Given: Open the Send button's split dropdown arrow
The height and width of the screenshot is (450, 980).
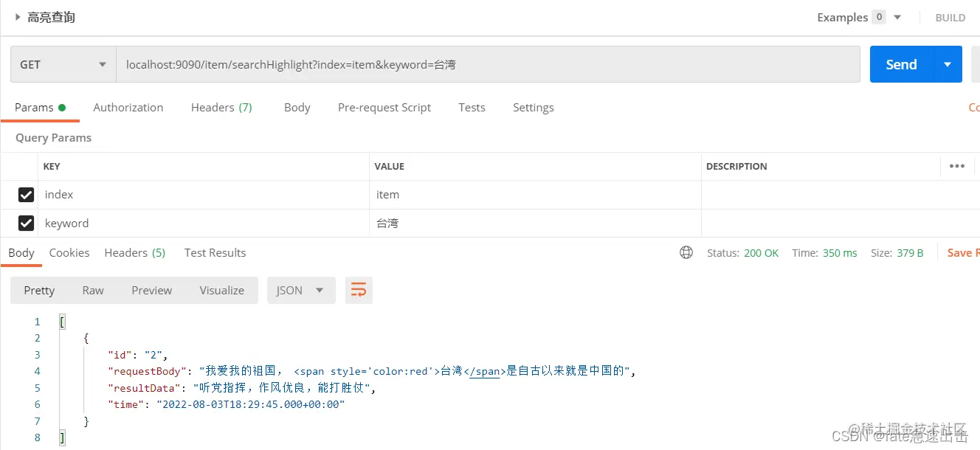Looking at the screenshot, I should [x=947, y=64].
